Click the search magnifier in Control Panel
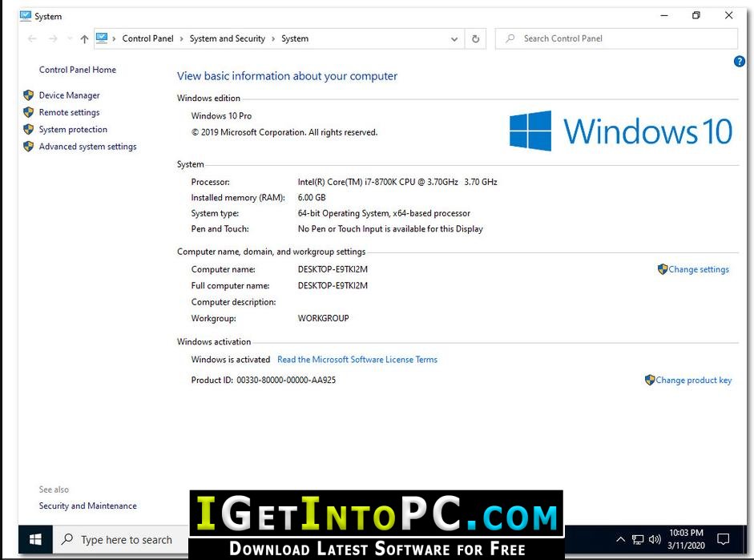The width and height of the screenshot is (754, 560). pyautogui.click(x=510, y=38)
